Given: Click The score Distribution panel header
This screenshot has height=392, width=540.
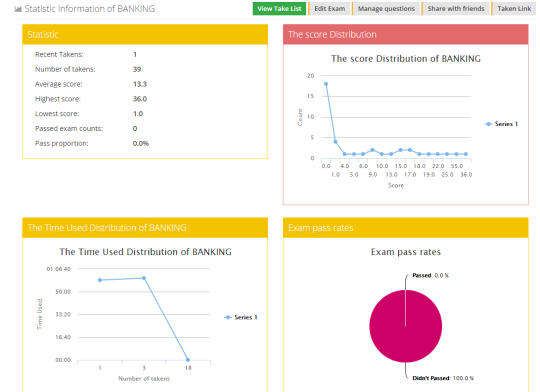Looking at the screenshot, I should (406, 34).
